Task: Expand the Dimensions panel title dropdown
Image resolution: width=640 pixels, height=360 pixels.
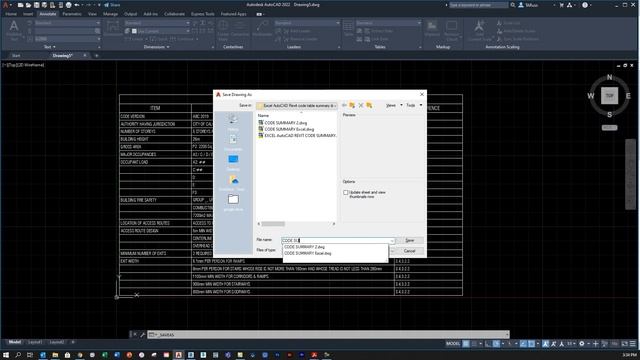Action: coord(157,47)
